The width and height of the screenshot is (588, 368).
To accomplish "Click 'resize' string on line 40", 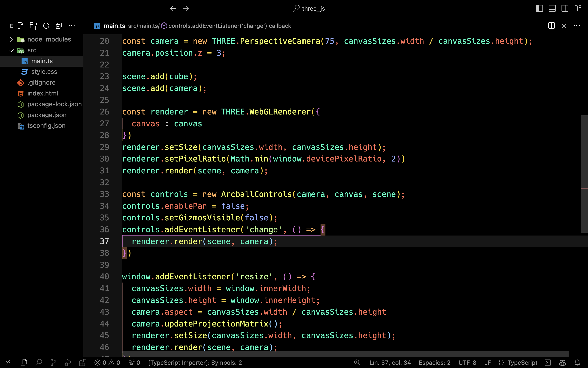I will [254, 277].
